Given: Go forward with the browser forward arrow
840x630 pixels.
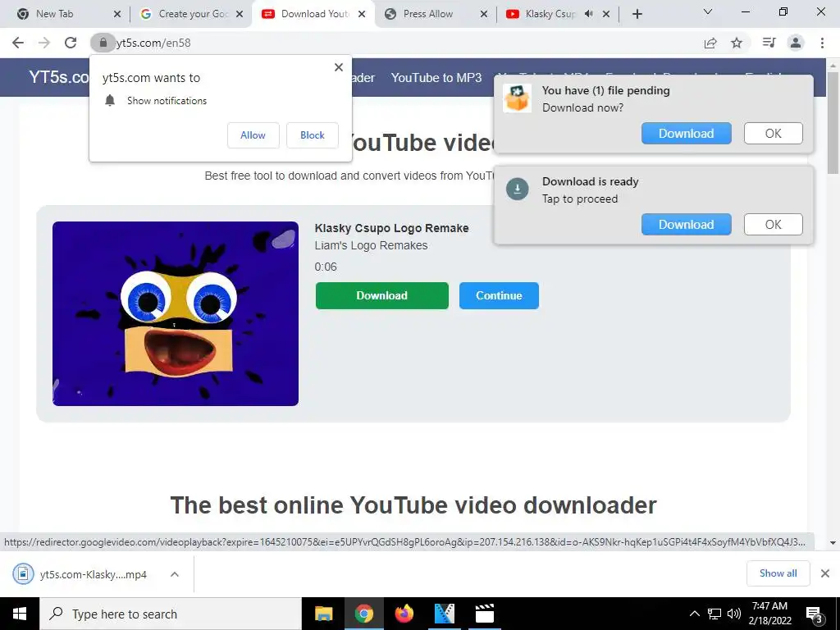Looking at the screenshot, I should coord(44,43).
